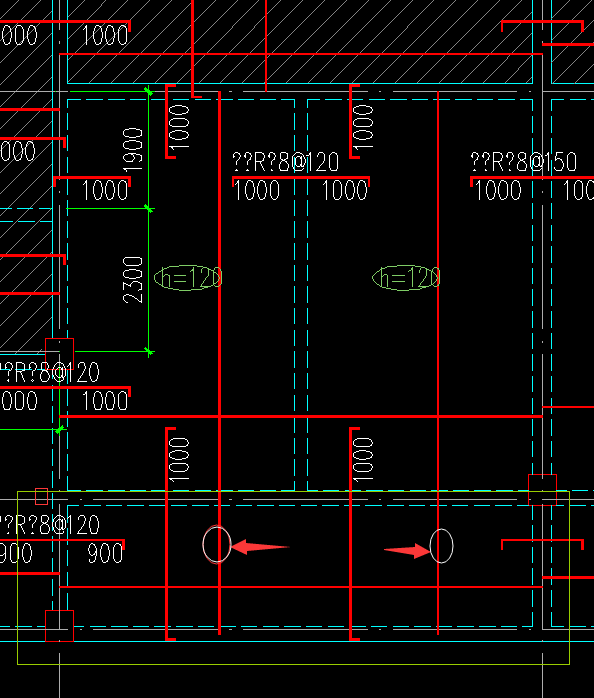Select the 1900 dimension text
This screenshot has width=594, height=698.
[x=133, y=150]
